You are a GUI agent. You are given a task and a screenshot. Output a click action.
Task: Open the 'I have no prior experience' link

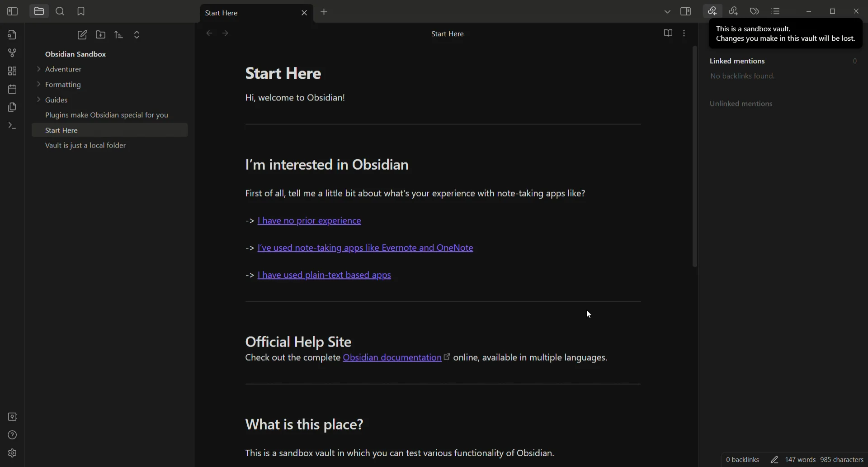pos(310,221)
